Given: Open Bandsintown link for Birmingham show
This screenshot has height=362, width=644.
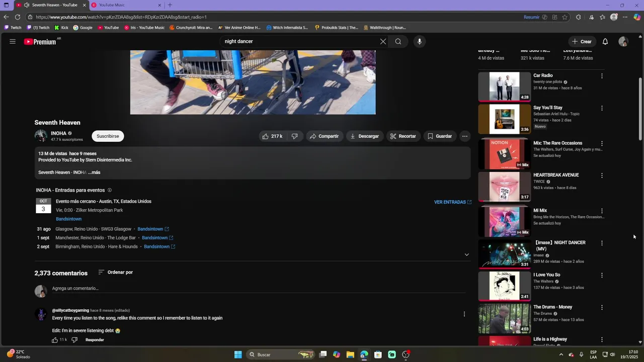Looking at the screenshot, I should tap(159, 247).
